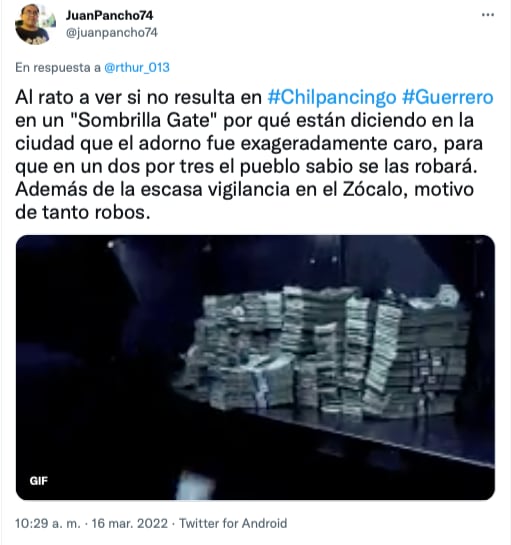Click the GIF badge on the media
The width and height of the screenshot is (511, 545).
[x=39, y=481]
